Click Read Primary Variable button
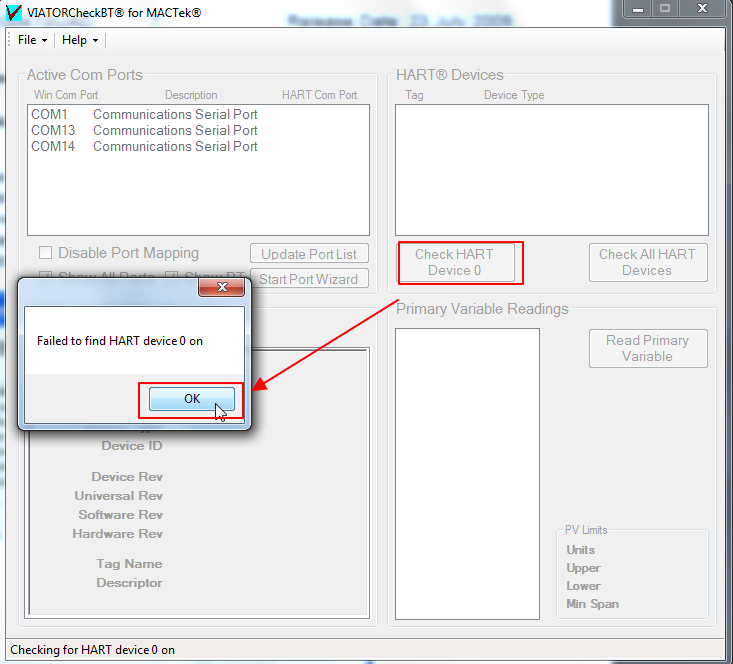This screenshot has height=664, width=733. 648,348
